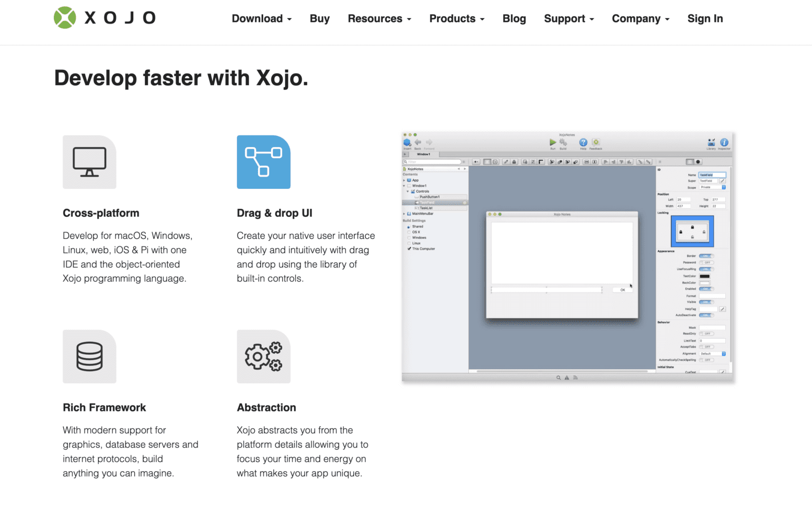Switch to the Window1 tab
Image resolution: width=812 pixels, height=514 pixels.
(x=424, y=154)
